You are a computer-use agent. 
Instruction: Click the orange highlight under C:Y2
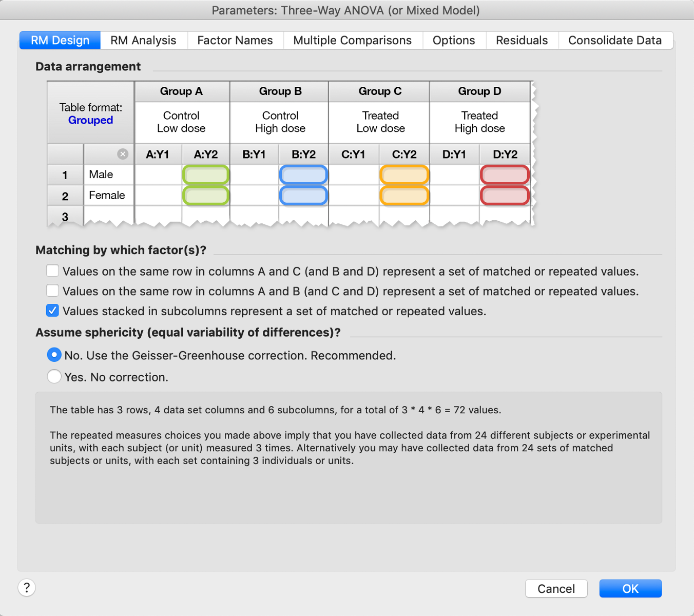pos(404,175)
